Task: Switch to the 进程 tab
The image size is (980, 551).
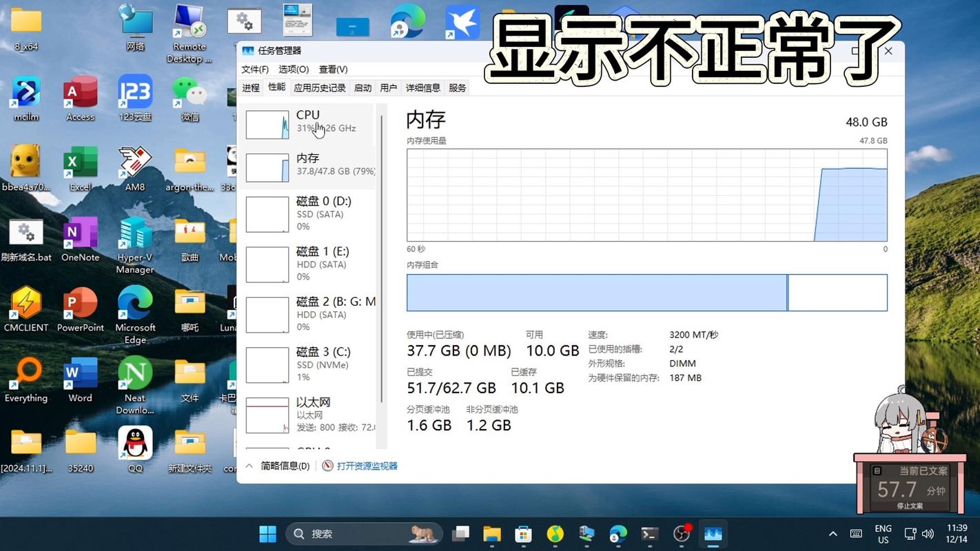Action: (250, 87)
